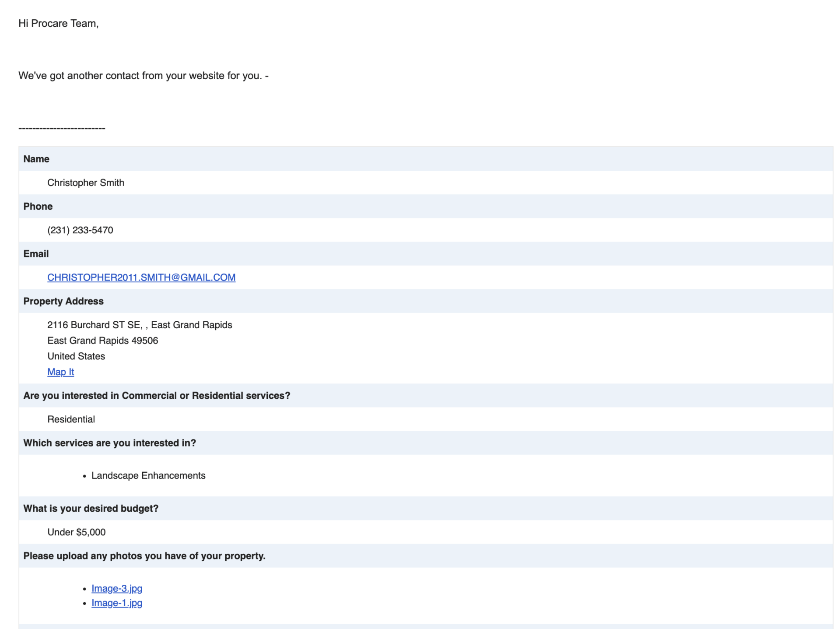Select the address 2116 Burchard ST SE
840x629 pixels.
(x=140, y=325)
